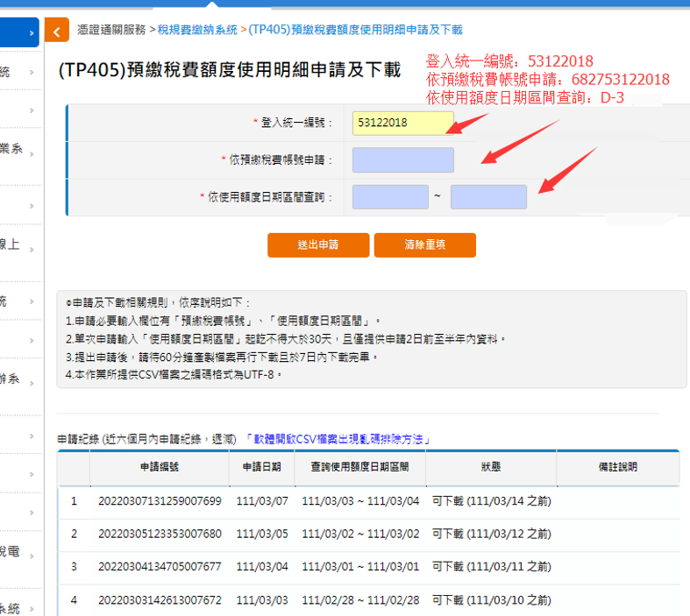This screenshot has height=616, width=690.
Task: Click the 狀態 column header
Action: (490, 468)
